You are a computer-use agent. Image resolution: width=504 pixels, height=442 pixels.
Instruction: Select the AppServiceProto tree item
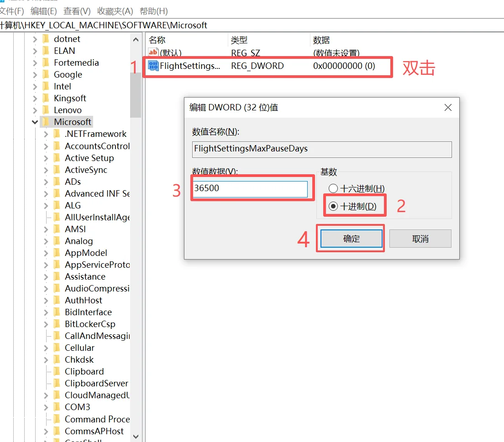97,265
